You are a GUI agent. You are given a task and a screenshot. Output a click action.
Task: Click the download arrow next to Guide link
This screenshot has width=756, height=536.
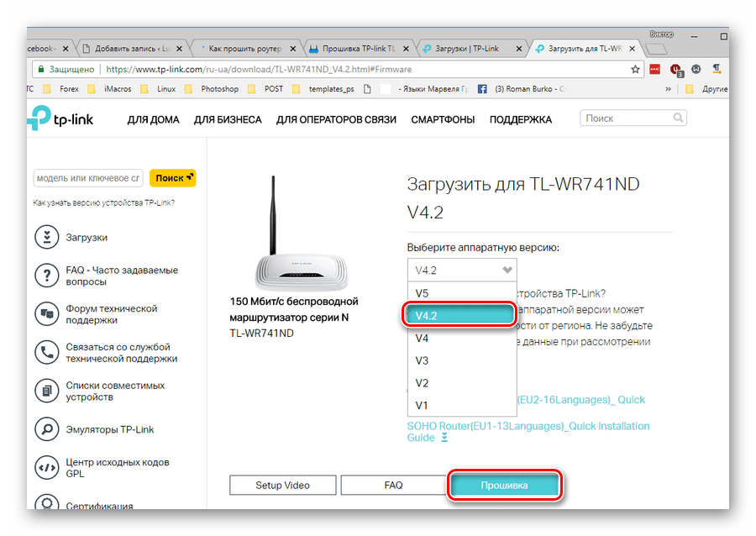pyautogui.click(x=444, y=437)
